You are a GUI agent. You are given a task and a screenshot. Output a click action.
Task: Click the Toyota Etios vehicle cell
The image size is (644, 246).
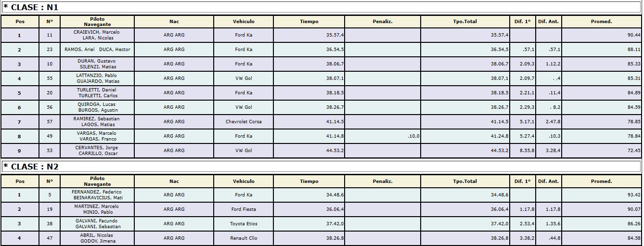[x=244, y=224]
